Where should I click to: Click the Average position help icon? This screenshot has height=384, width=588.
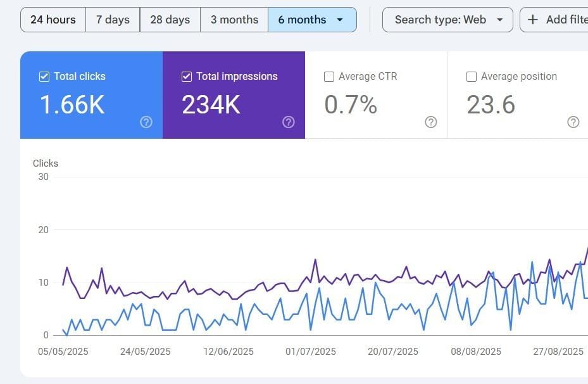(573, 122)
